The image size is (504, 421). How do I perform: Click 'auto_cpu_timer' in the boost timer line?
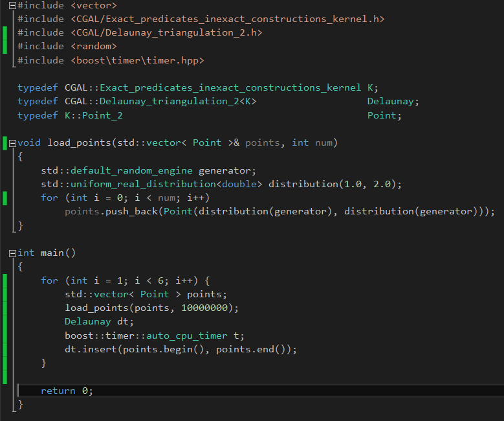187,336
